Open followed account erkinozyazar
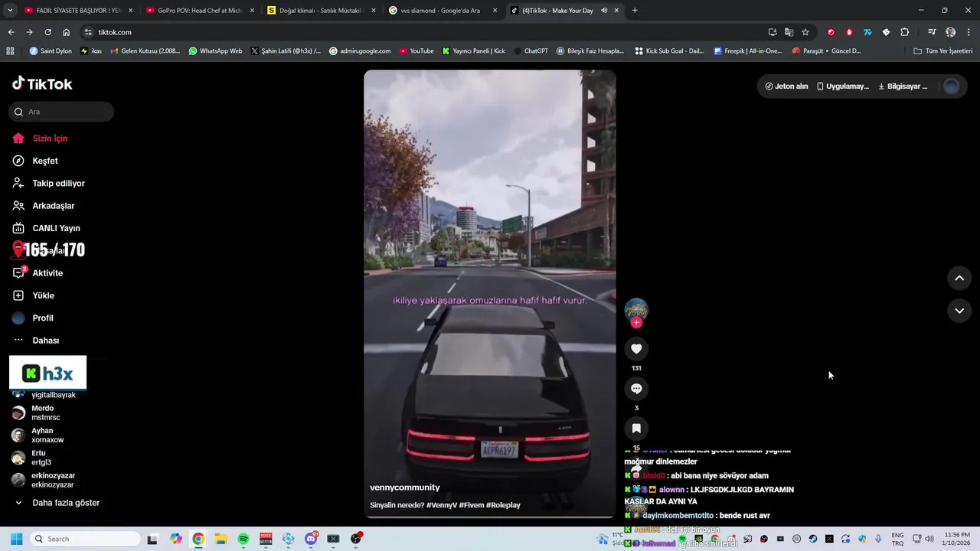Viewport: 980px width, 551px height. [44, 480]
